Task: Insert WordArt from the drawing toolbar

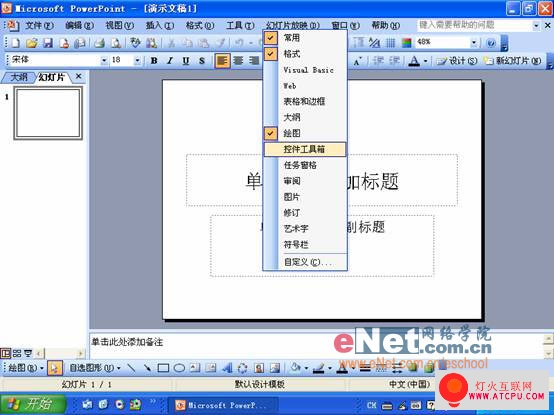Action: tap(226, 368)
